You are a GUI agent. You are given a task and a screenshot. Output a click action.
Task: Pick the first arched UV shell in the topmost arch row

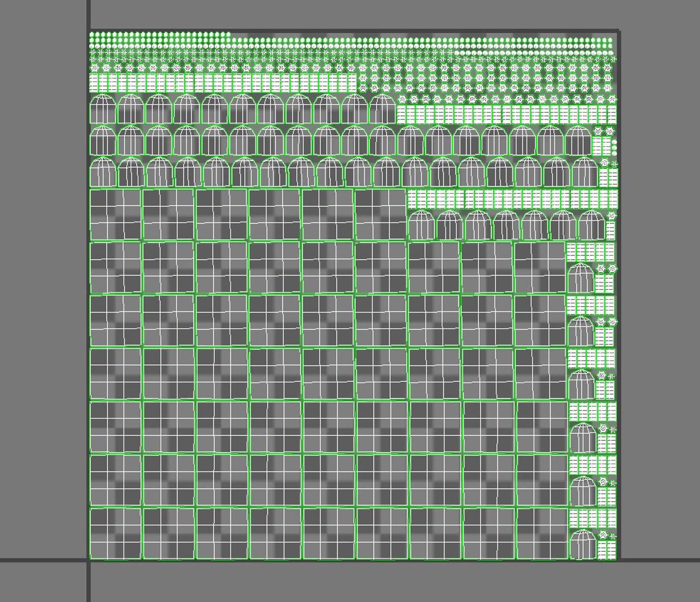coord(103,109)
